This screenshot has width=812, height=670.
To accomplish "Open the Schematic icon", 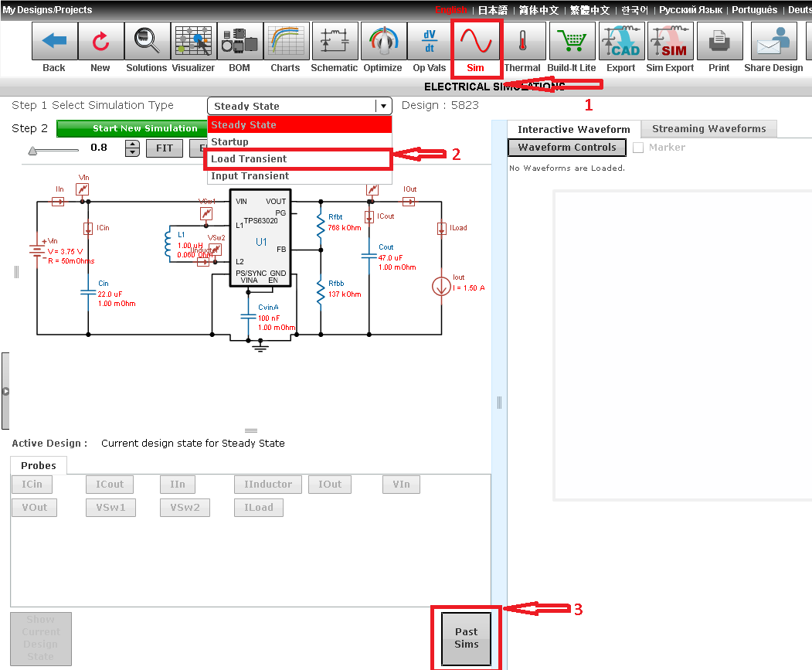I will pyautogui.click(x=335, y=41).
